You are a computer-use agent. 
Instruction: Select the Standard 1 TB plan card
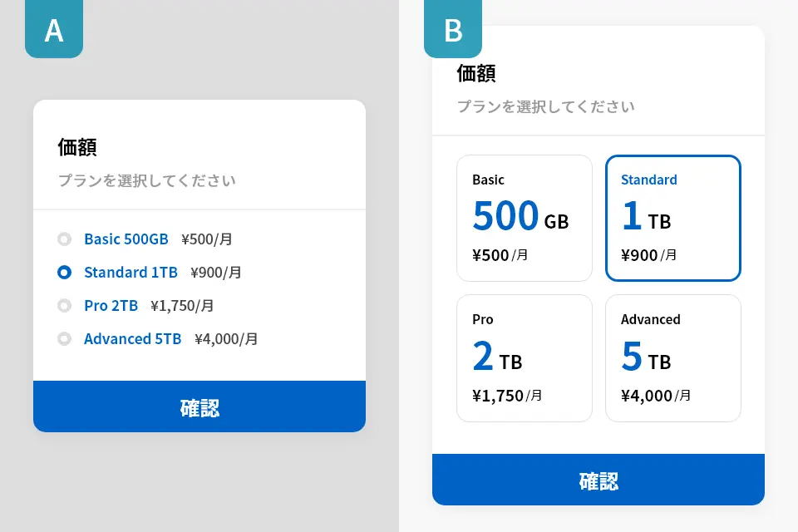[x=673, y=219]
